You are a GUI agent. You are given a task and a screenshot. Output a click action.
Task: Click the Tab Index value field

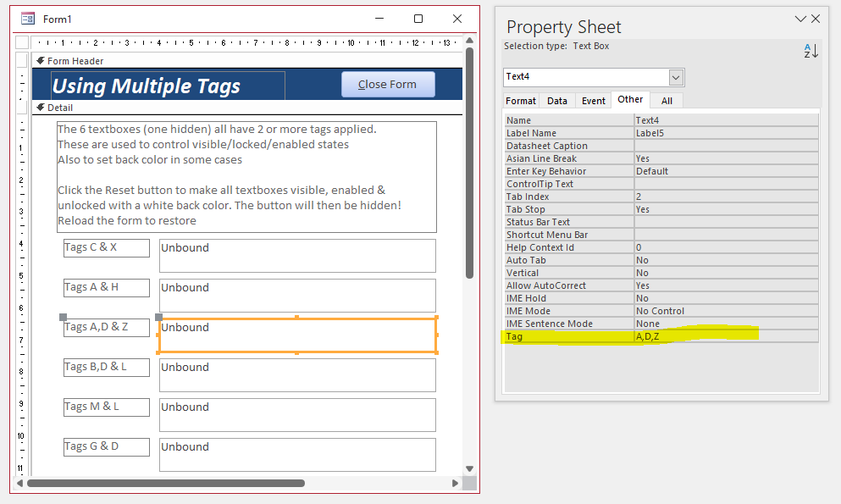click(x=726, y=197)
